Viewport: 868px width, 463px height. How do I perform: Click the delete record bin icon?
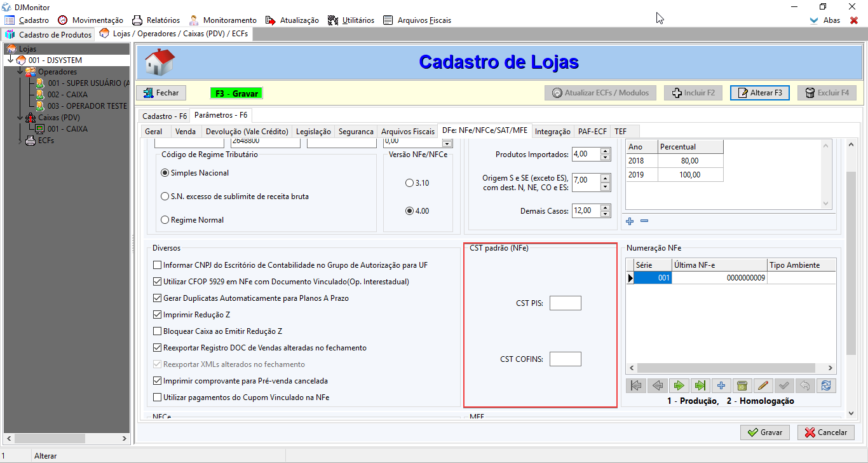coord(742,385)
